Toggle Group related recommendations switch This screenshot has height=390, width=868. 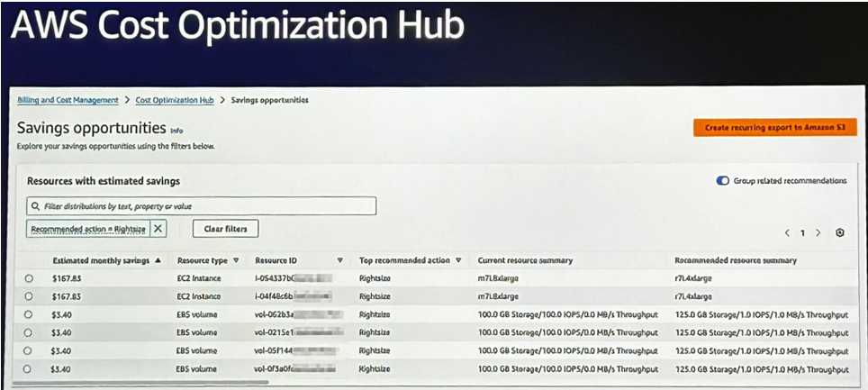click(722, 181)
